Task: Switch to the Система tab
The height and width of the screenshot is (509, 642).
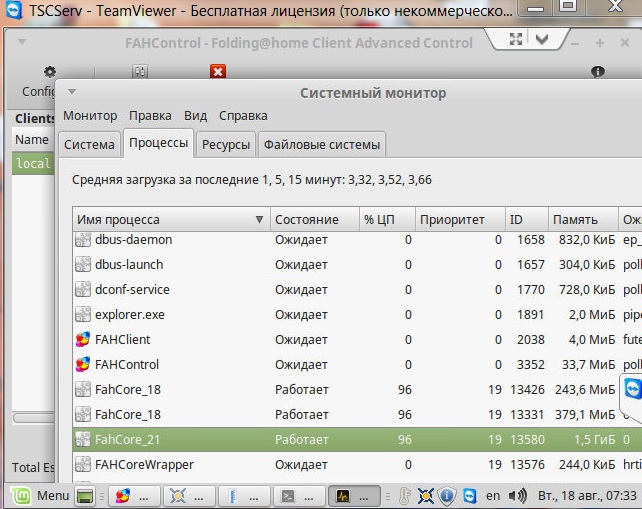Action: pos(89,144)
